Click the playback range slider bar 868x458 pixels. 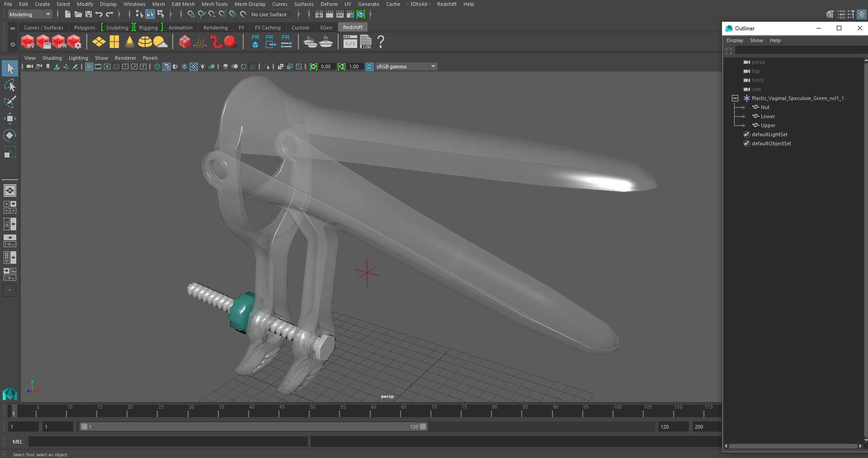point(253,426)
